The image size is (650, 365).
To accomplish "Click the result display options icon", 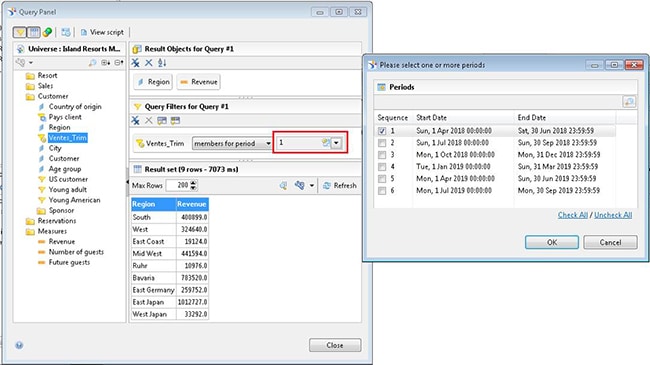I will click(x=299, y=185).
